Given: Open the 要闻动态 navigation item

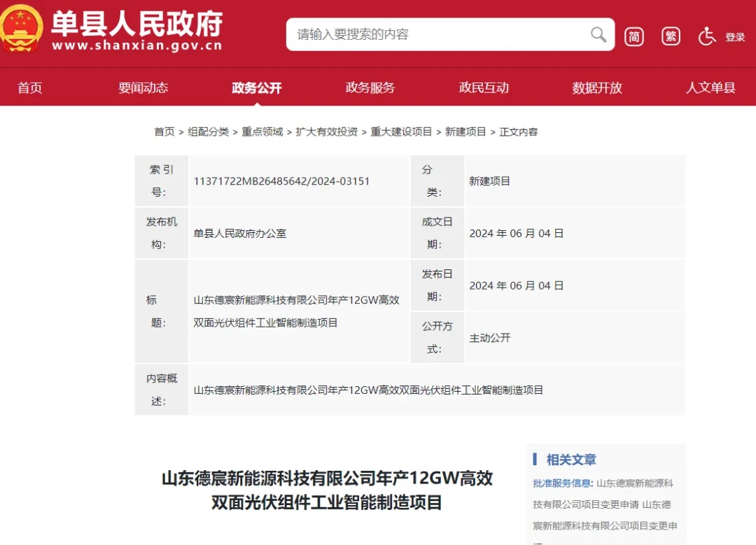Looking at the screenshot, I should [143, 87].
